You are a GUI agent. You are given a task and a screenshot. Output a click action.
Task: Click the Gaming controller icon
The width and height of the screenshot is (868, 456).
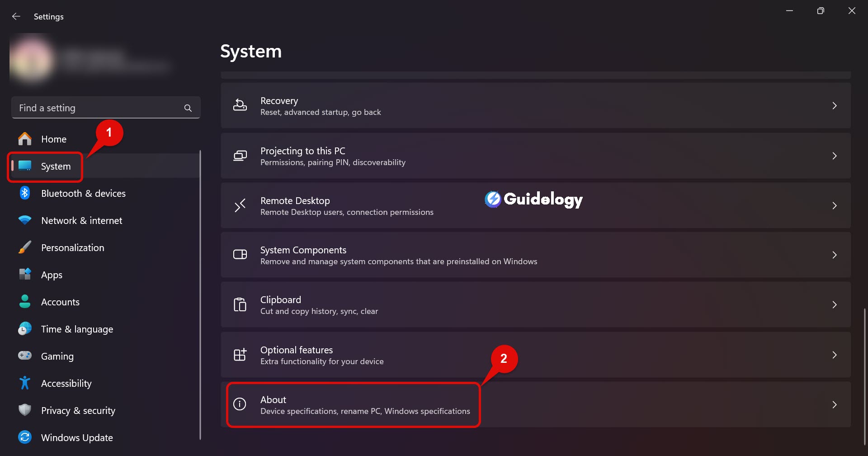(25, 356)
